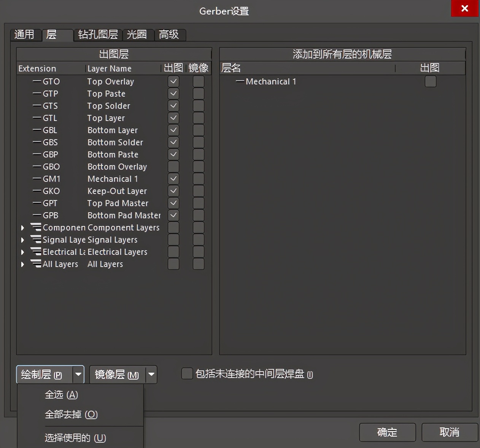Image resolution: width=480 pixels, height=448 pixels.
Task: Click the GPB Bottom Pad Master layer icon
Action: pos(37,215)
